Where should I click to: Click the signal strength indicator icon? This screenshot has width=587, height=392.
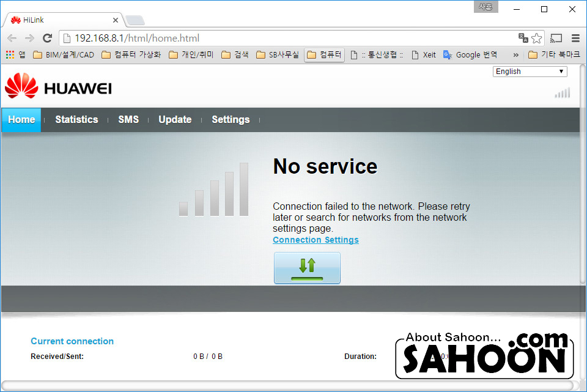click(x=563, y=93)
